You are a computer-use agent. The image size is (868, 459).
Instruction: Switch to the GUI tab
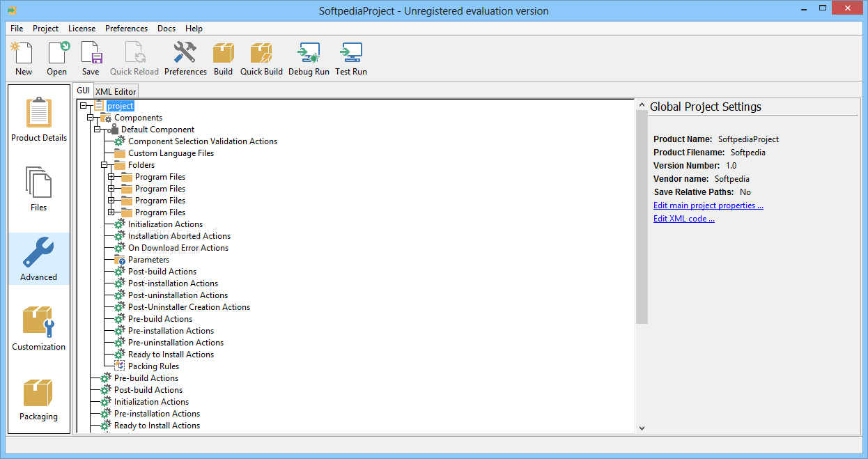(83, 91)
